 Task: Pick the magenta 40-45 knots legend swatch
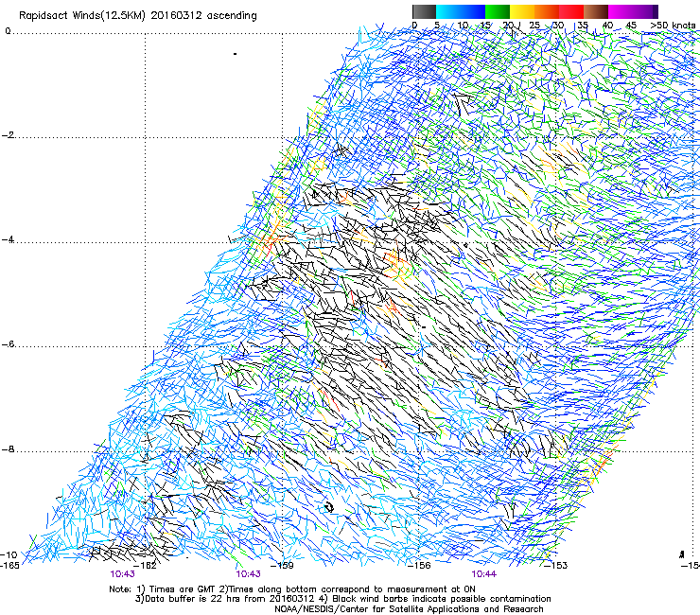click(621, 11)
